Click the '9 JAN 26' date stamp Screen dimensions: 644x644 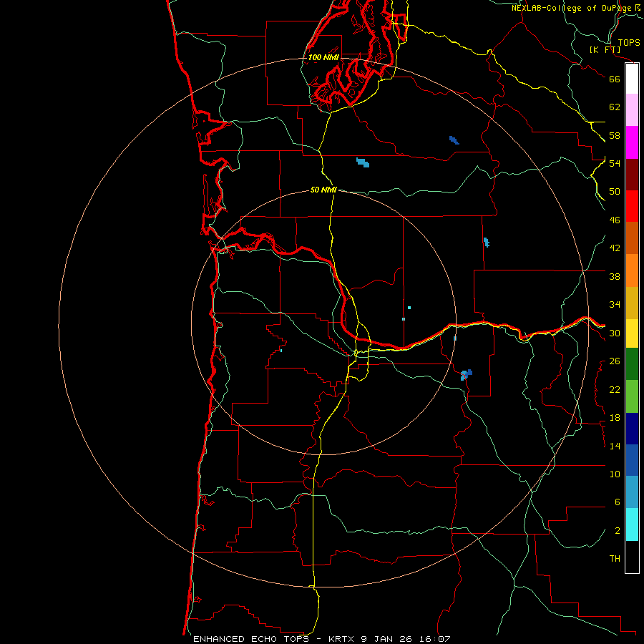(x=387, y=639)
